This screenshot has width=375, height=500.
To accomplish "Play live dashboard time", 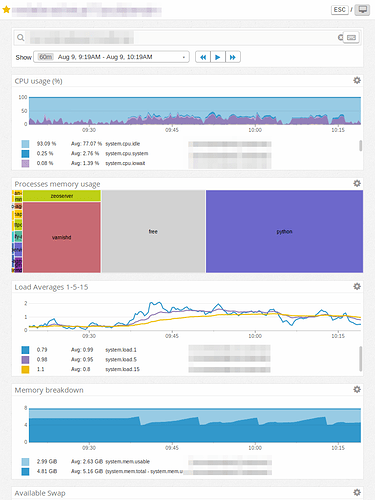I will tap(218, 57).
